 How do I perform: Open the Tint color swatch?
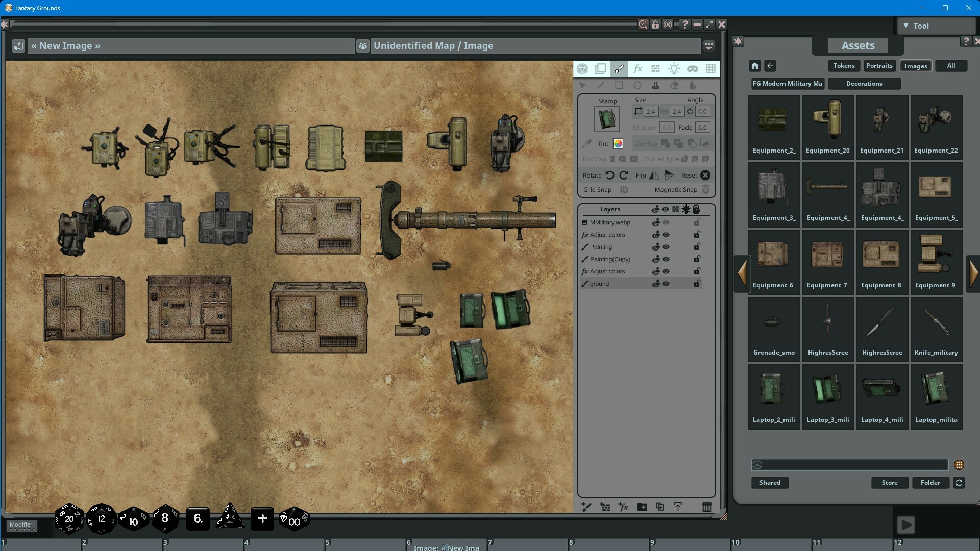618,143
